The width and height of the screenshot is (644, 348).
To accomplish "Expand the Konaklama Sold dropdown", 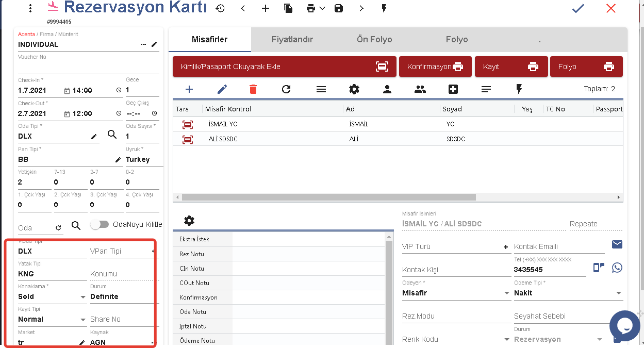I will [83, 297].
